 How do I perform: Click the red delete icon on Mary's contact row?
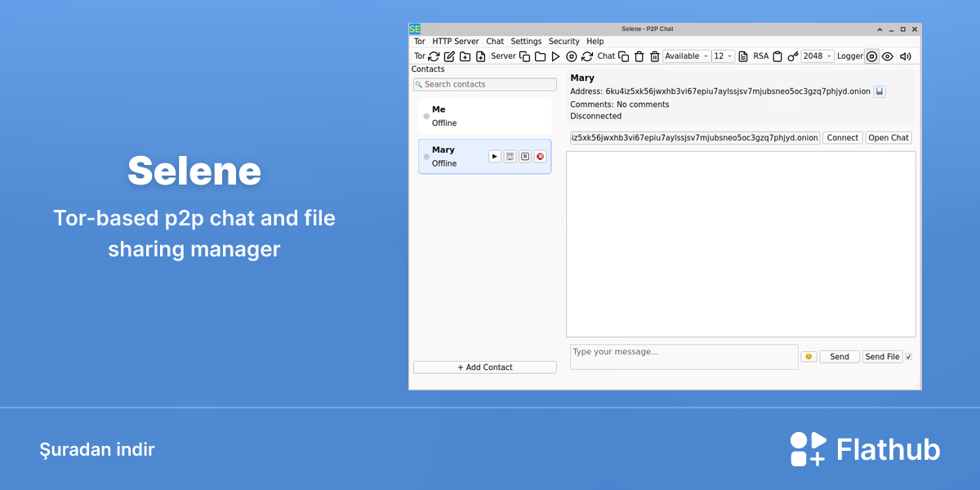(x=541, y=156)
